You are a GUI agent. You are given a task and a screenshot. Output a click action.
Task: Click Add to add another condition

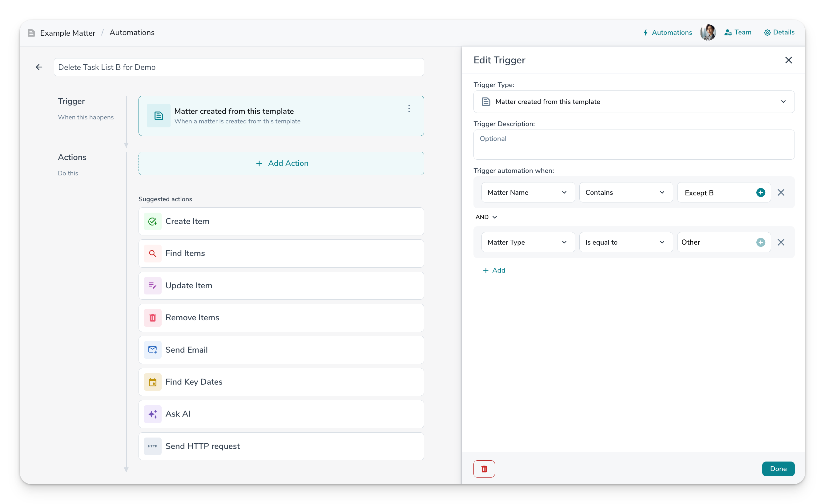coord(494,270)
